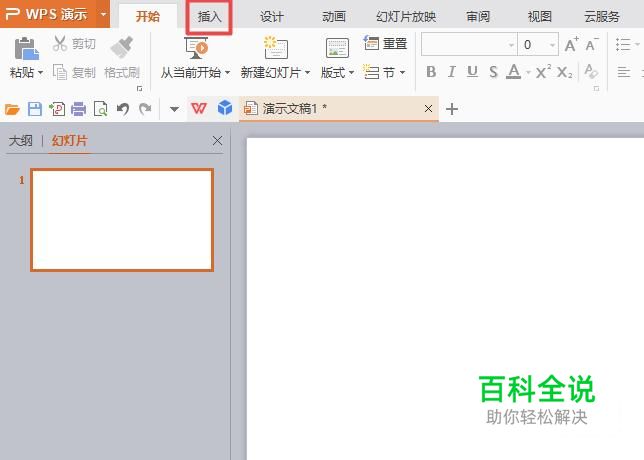Open the 视图 ribbon tab
644x460 pixels.
click(x=539, y=16)
